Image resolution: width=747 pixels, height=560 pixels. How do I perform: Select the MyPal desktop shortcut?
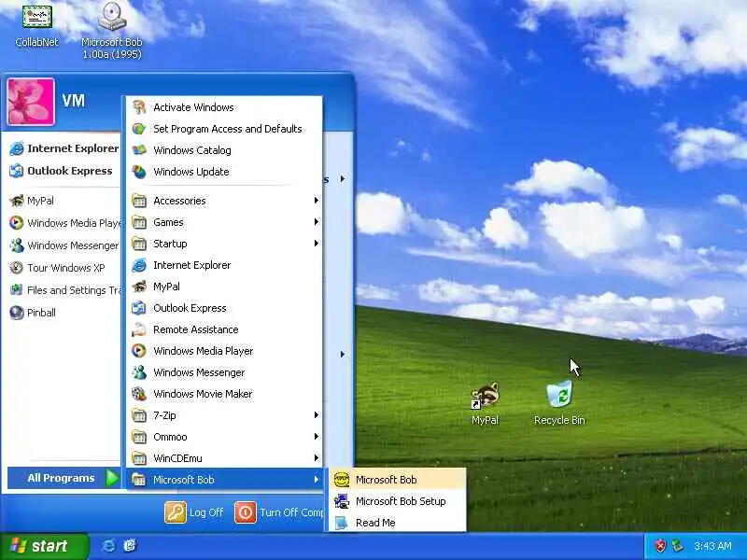point(485,404)
